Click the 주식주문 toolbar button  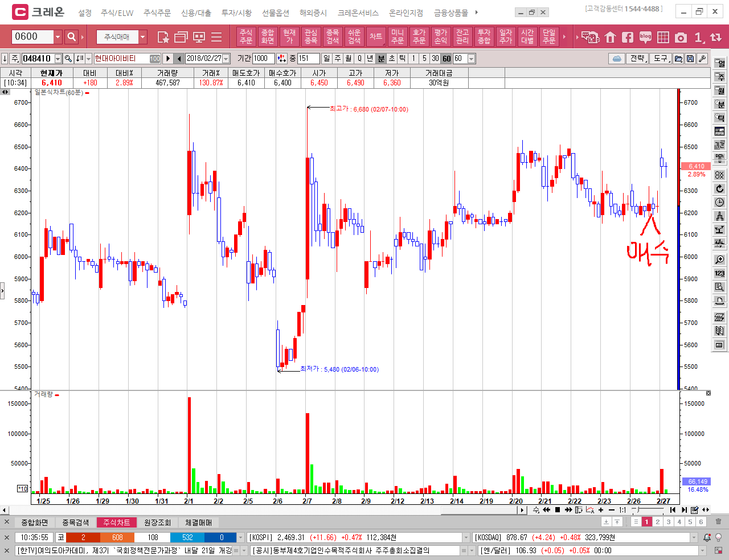coord(246,36)
